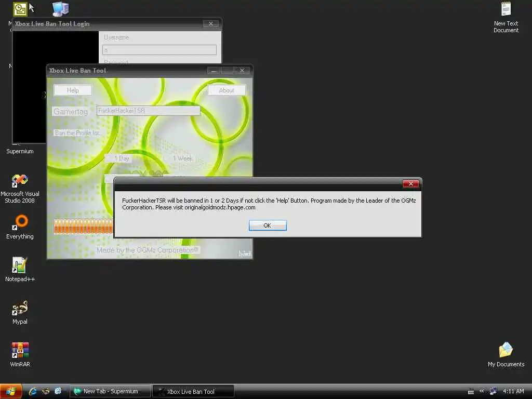Image resolution: width=532 pixels, height=399 pixels.
Task: Open About in Xbox Live Ban Tool
Action: 227,90
